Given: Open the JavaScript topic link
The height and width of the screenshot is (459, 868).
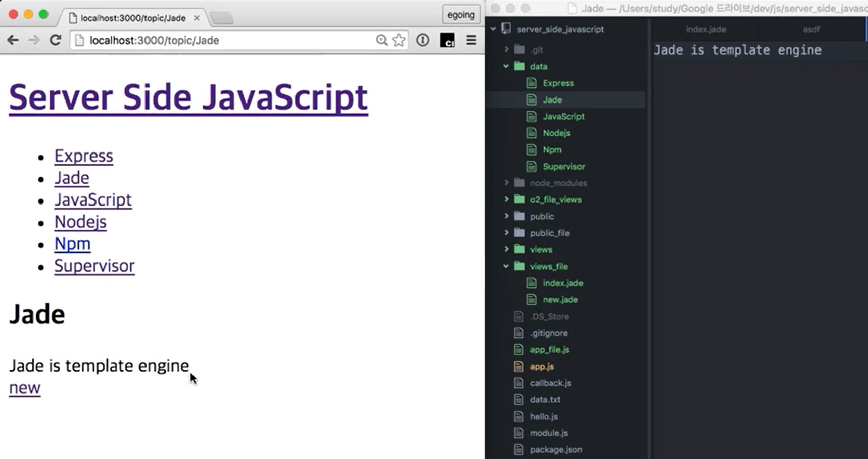Looking at the screenshot, I should [93, 199].
